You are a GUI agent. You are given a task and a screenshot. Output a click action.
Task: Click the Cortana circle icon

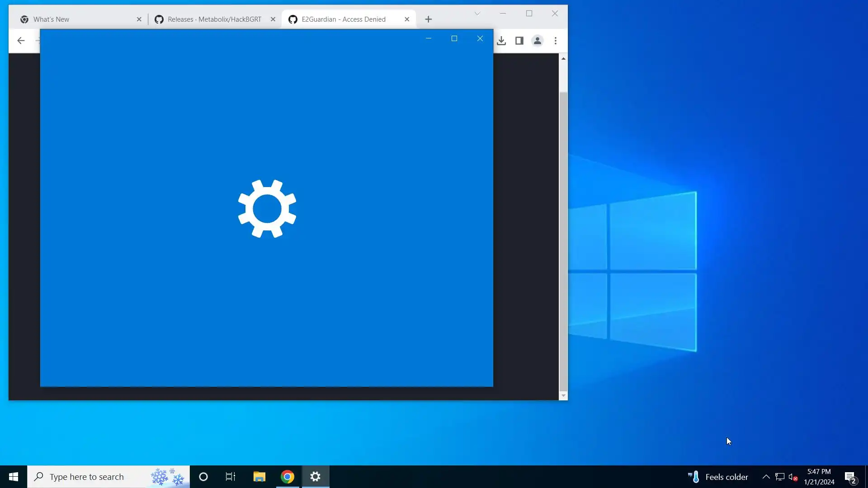[203, 477]
